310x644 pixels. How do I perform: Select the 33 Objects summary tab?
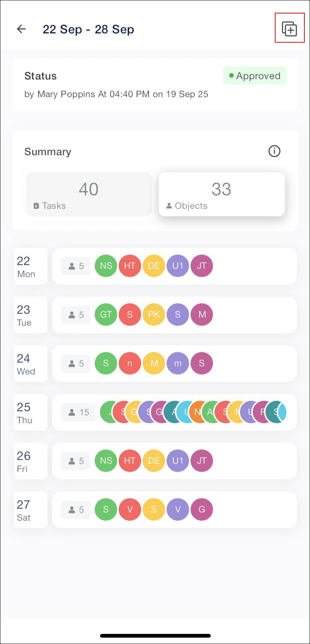tap(222, 194)
